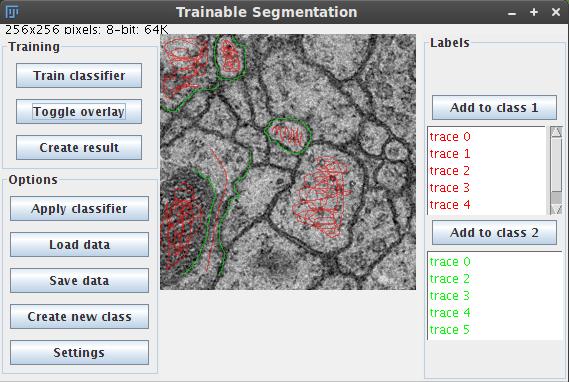
Task: Click the class 1 list scroll up arrow
Action: pos(556,132)
